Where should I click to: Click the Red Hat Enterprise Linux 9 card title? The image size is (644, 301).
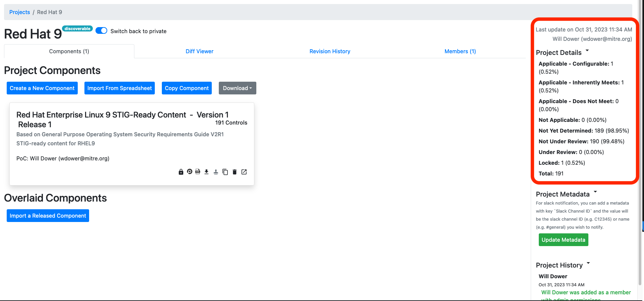coord(123,120)
